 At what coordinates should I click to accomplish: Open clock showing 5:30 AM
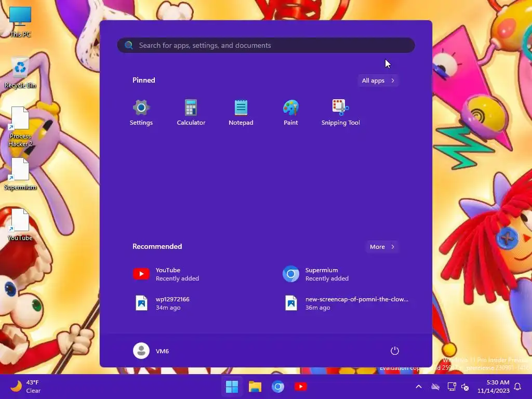coord(494,387)
